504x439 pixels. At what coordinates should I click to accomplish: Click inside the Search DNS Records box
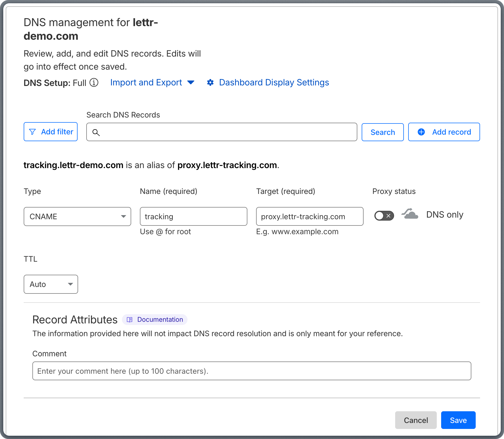tap(222, 132)
